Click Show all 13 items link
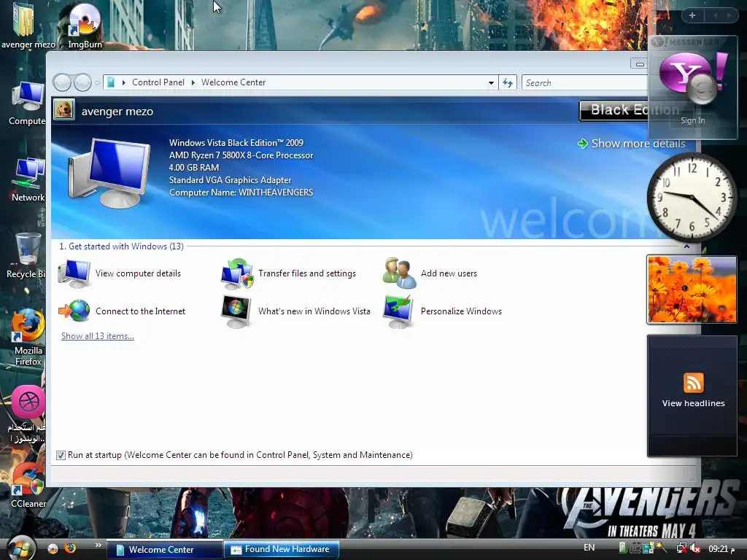 pyautogui.click(x=98, y=335)
